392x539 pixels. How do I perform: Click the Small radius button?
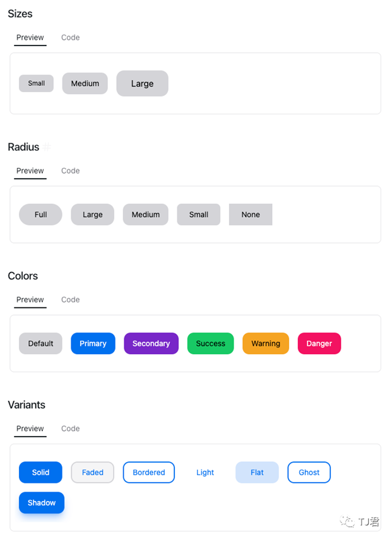[199, 215]
